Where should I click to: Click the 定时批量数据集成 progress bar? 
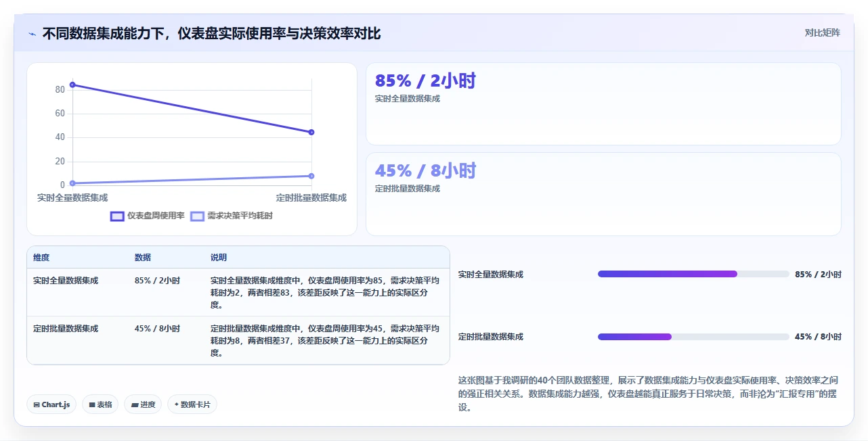(693, 336)
